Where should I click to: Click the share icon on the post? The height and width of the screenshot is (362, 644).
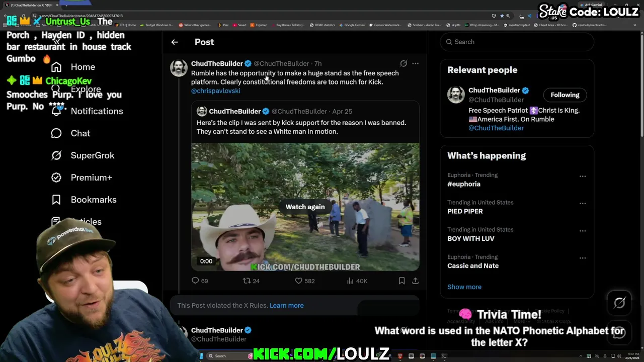[x=415, y=281]
